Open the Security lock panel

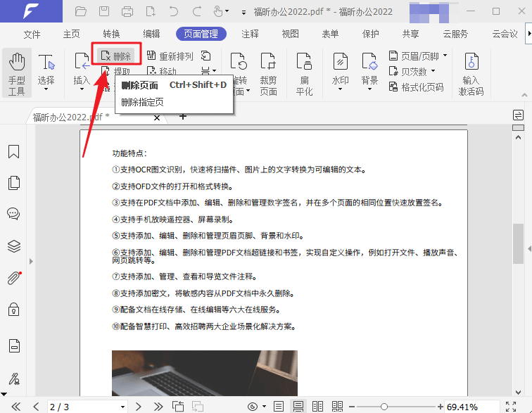[13, 310]
